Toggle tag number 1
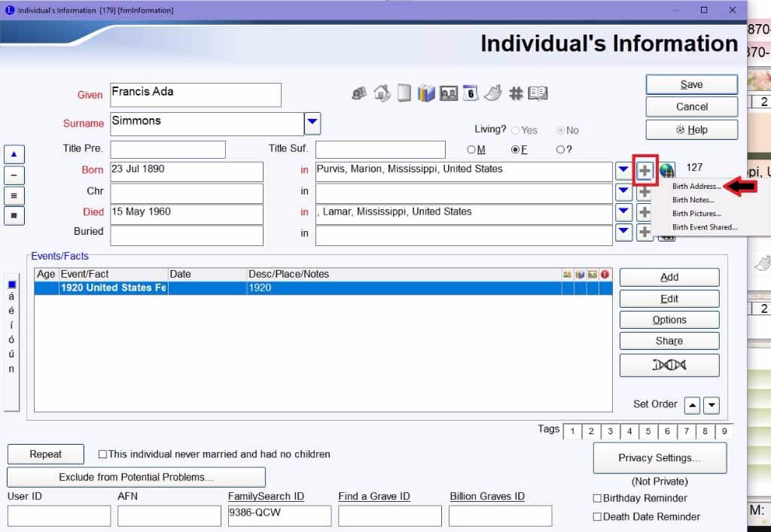This screenshot has height=532, width=771. pyautogui.click(x=572, y=431)
